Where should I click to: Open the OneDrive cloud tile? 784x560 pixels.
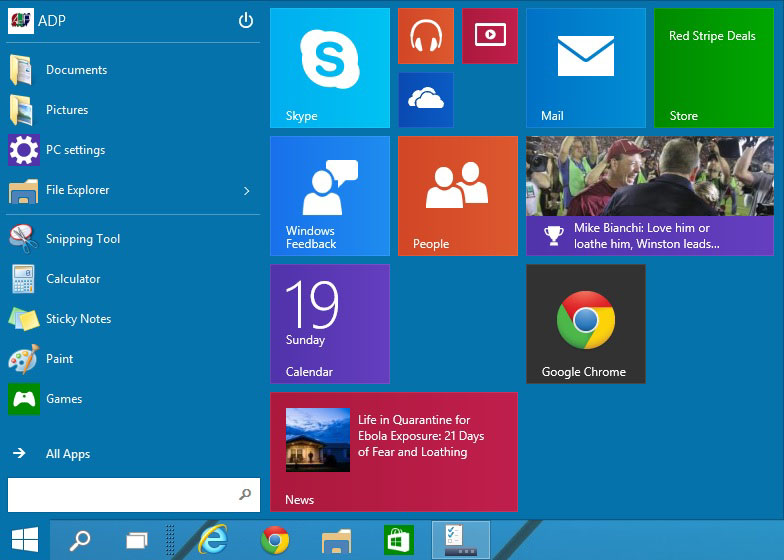tap(426, 100)
